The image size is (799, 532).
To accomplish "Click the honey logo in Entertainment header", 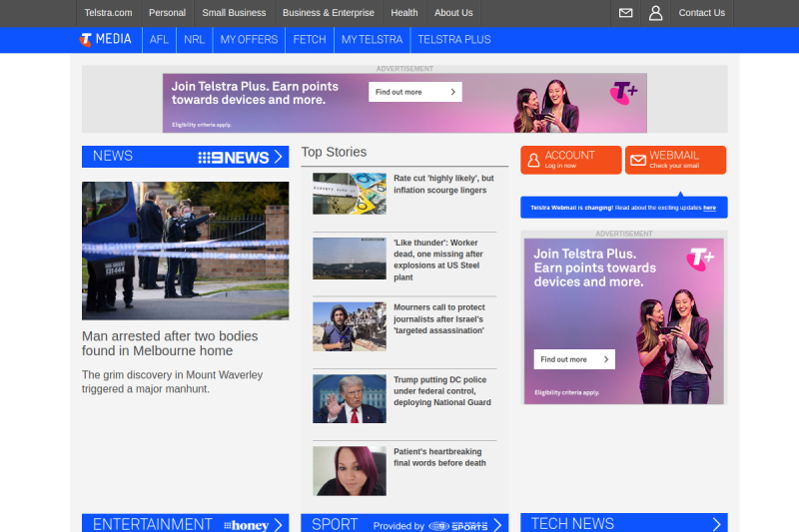I will tap(247, 525).
